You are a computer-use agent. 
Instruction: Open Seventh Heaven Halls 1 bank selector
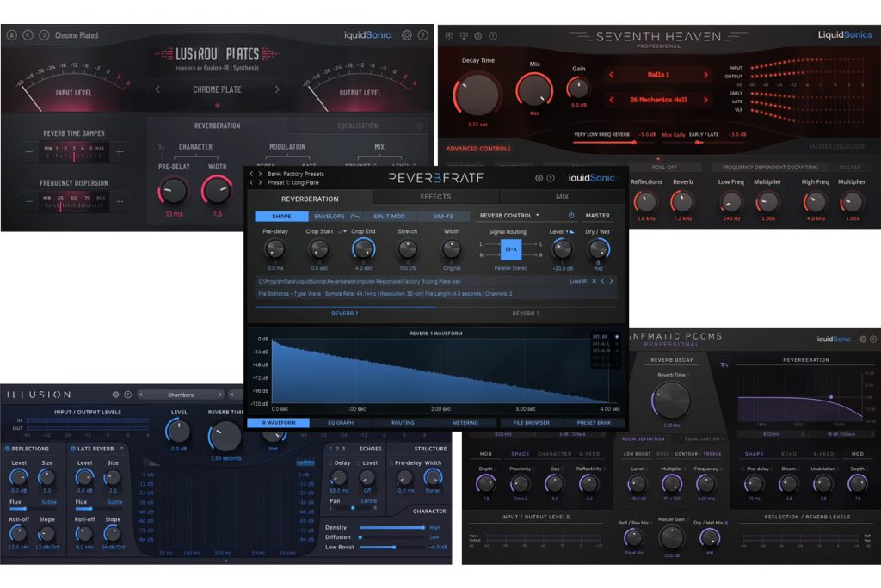[657, 75]
